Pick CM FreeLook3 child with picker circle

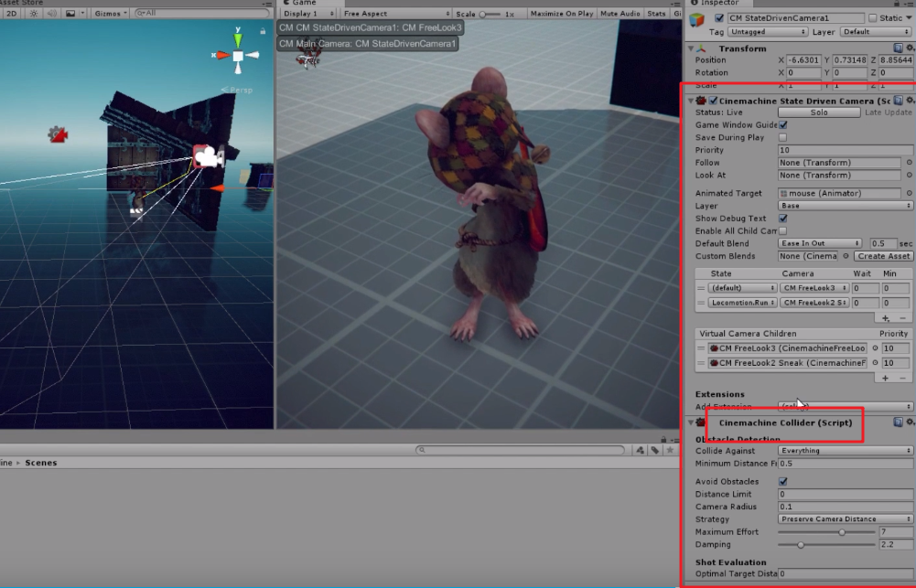[x=875, y=348]
